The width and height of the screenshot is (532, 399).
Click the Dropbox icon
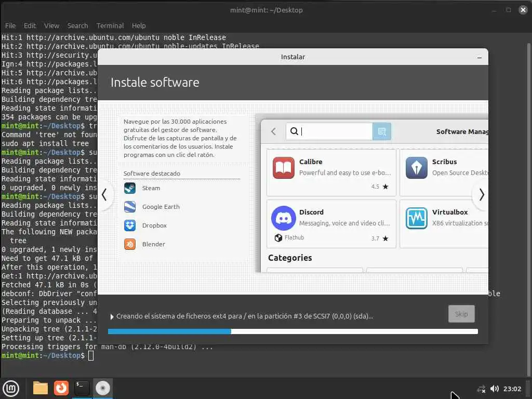129,225
